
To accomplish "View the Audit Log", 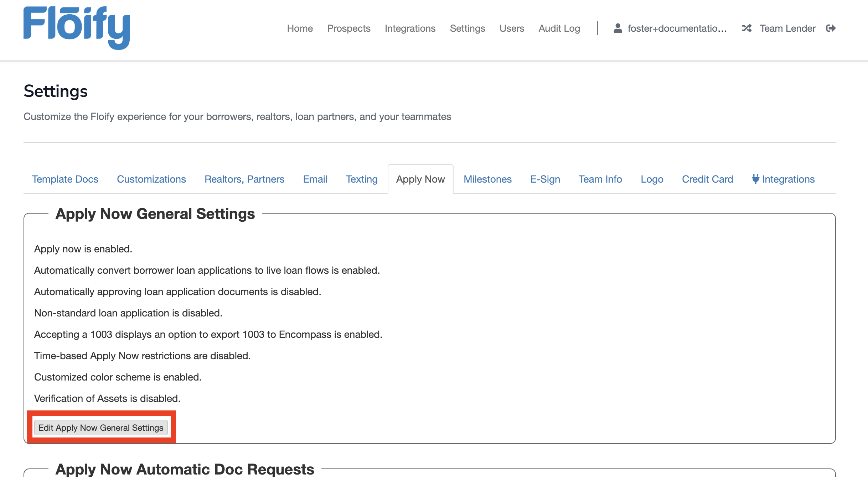I will 559,28.
